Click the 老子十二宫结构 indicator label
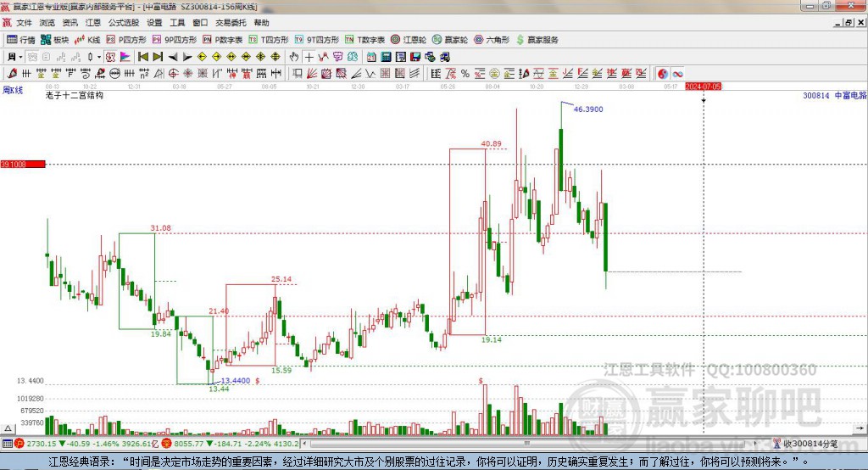The image size is (868, 470). tap(75, 95)
